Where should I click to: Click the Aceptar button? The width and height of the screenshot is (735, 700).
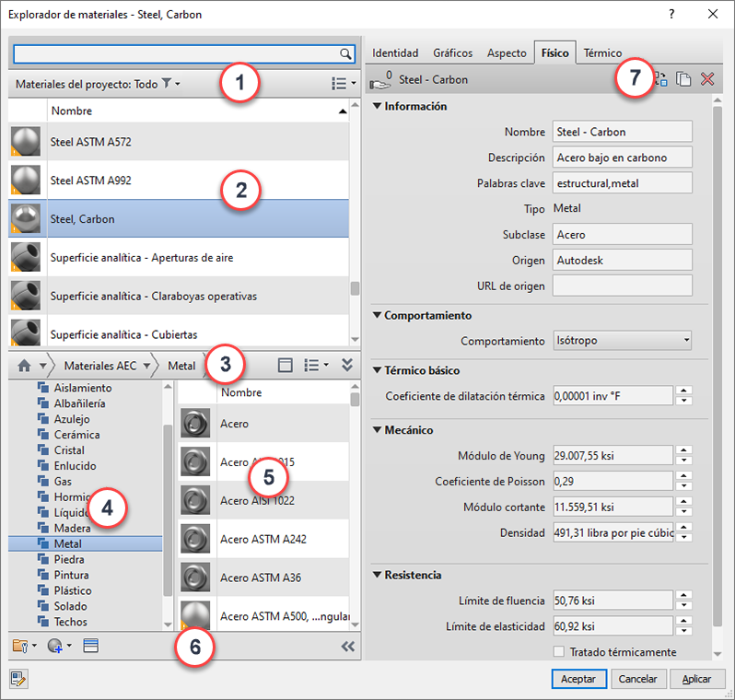tap(579, 679)
